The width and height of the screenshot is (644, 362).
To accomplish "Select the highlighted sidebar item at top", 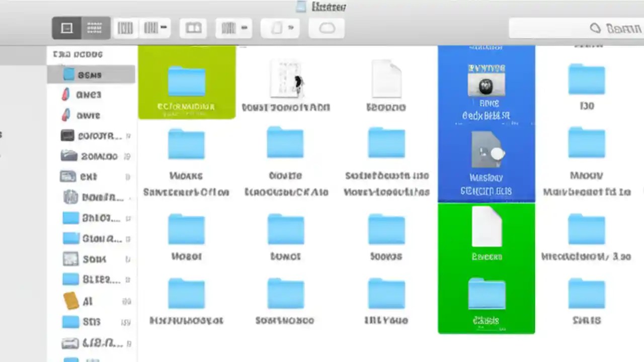I will pyautogui.click(x=91, y=75).
